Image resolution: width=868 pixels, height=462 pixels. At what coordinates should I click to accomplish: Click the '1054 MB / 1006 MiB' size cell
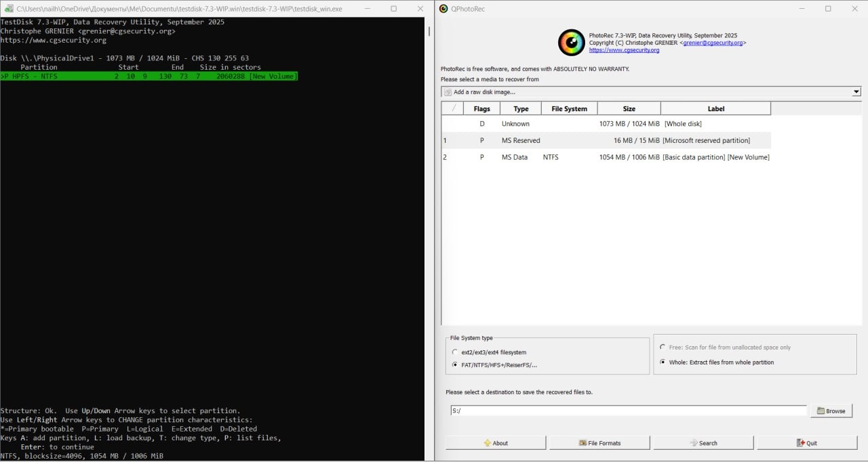click(x=629, y=157)
